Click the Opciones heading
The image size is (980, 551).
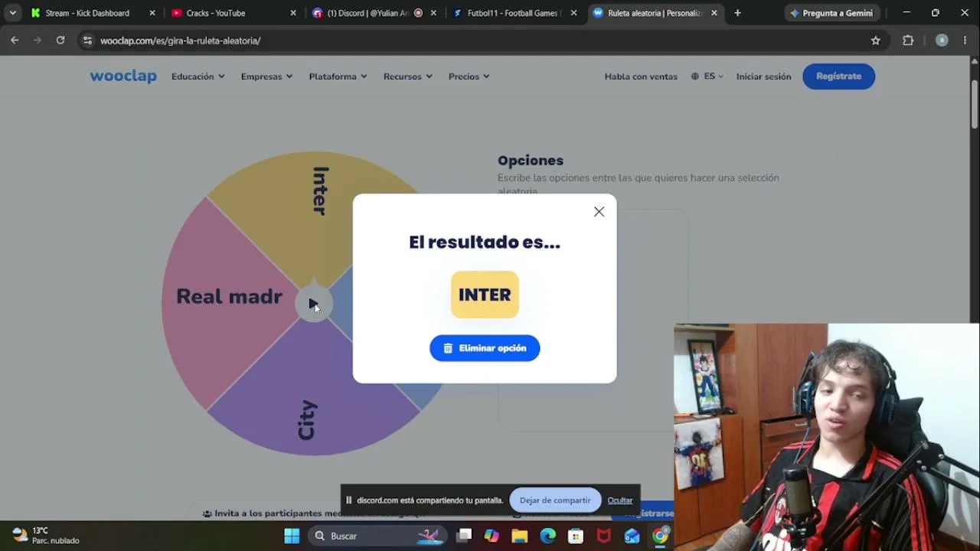click(531, 161)
